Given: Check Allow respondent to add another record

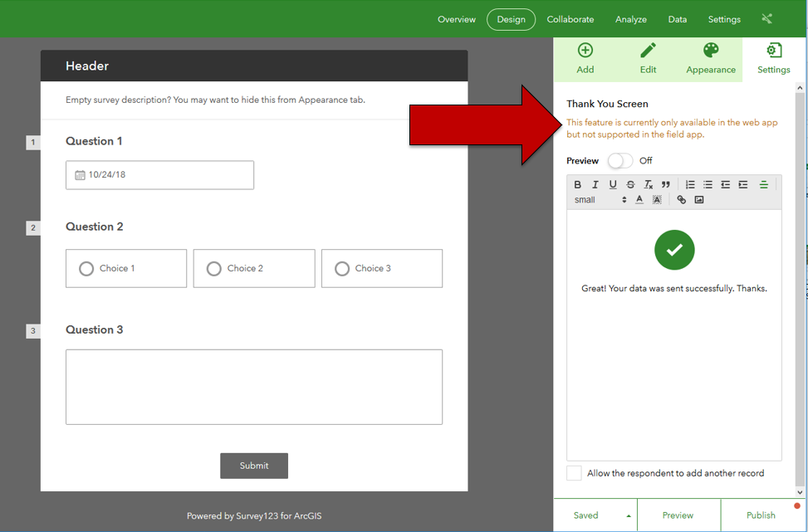Looking at the screenshot, I should [x=574, y=473].
